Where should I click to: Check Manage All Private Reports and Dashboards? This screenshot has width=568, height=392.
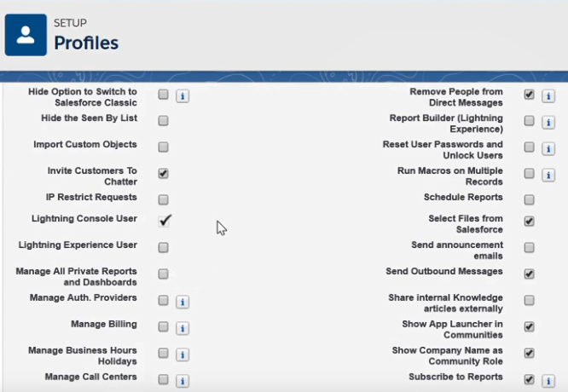pyautogui.click(x=164, y=274)
